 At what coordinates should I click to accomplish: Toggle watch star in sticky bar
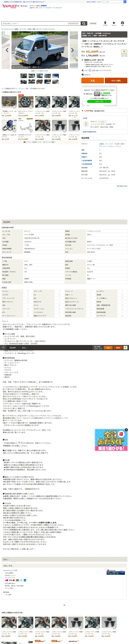(125, 348)
